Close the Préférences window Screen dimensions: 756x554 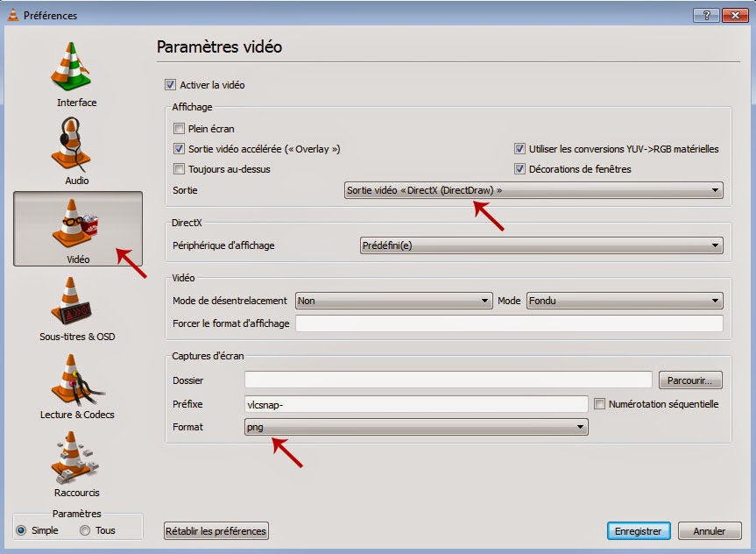pos(735,15)
